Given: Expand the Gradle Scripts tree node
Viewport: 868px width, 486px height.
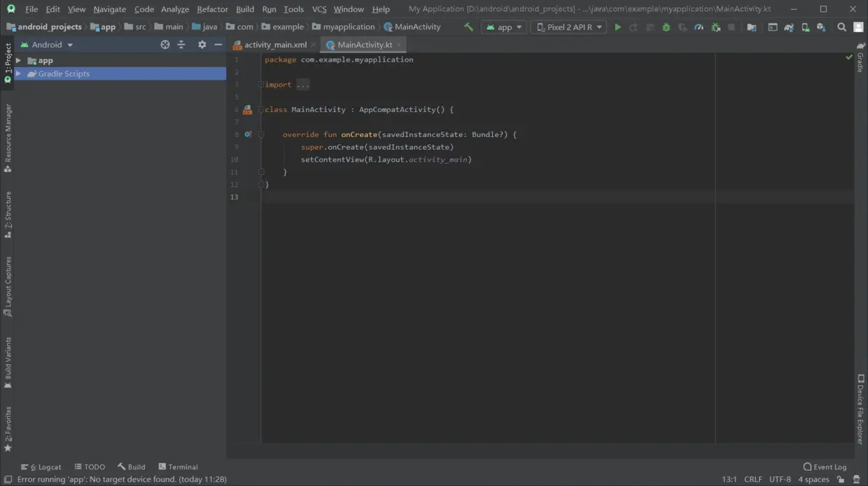Looking at the screenshot, I should tap(18, 73).
